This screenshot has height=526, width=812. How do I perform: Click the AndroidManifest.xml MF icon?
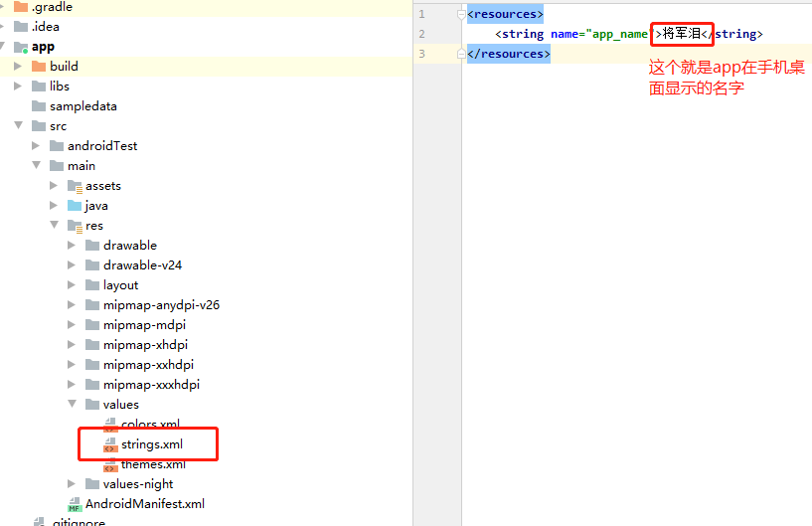coord(75,504)
